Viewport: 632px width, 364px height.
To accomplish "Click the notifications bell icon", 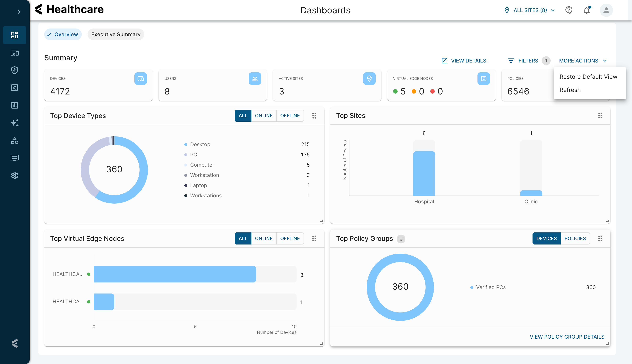I will coord(586,10).
